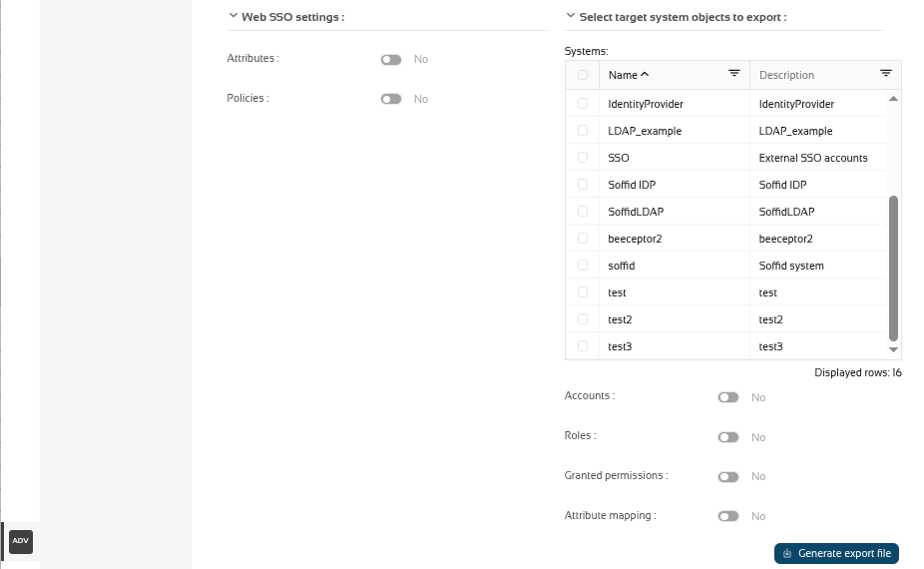Click the ADV mode badge icon
Image resolution: width=924 pixels, height=569 pixels.
click(21, 541)
